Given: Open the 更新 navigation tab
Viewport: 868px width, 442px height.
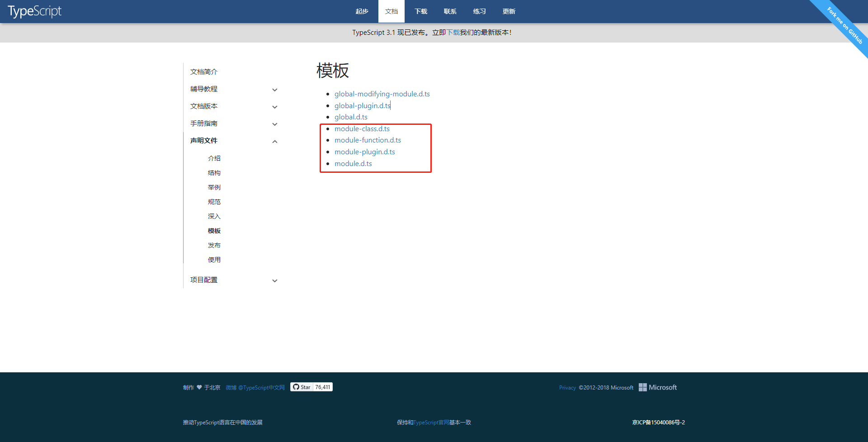Looking at the screenshot, I should tap(509, 11).
